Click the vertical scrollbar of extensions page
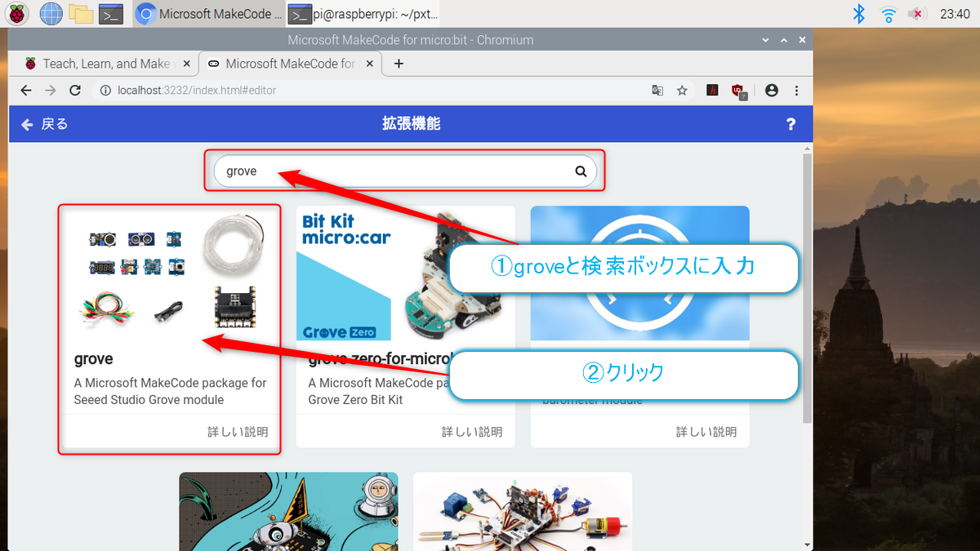The height and width of the screenshot is (551, 980). (808, 288)
